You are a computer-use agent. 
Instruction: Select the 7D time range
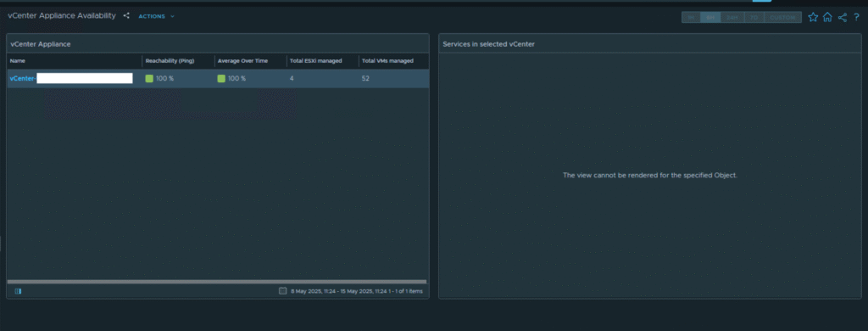click(x=754, y=18)
